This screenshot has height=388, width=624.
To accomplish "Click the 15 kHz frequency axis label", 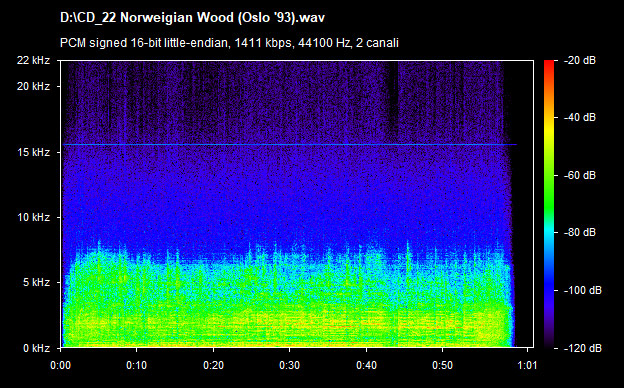I will pyautogui.click(x=33, y=152).
